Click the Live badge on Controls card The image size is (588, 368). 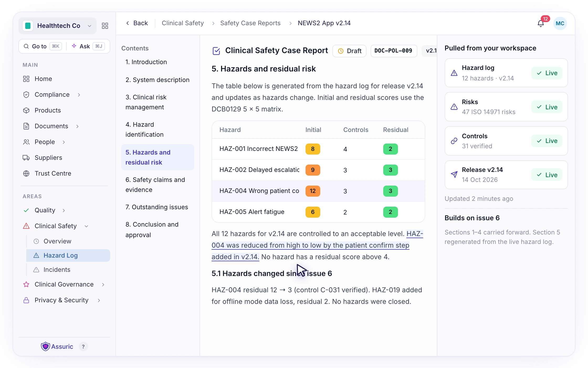coord(547,141)
